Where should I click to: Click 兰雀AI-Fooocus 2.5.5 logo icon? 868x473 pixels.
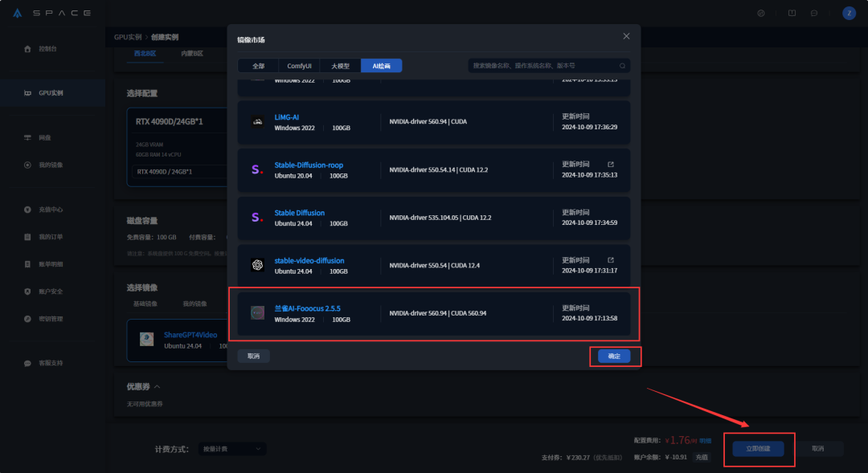(x=257, y=313)
